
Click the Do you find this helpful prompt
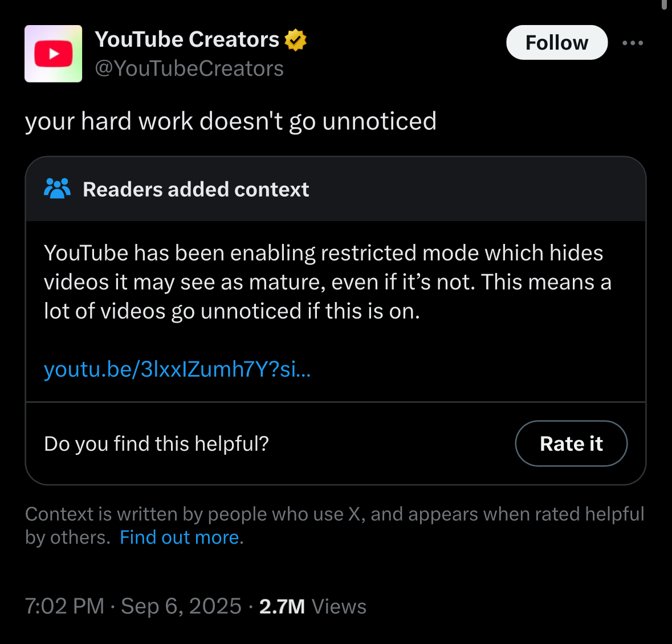click(156, 443)
